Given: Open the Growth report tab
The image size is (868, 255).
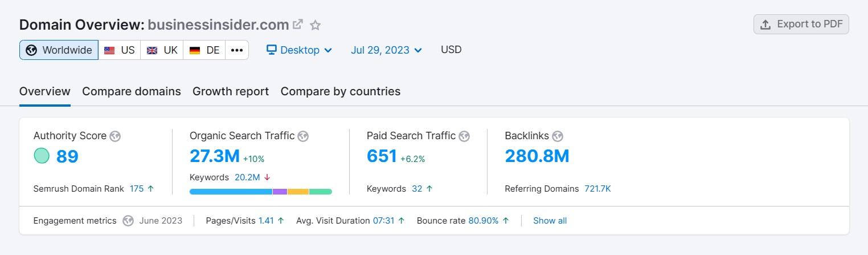Looking at the screenshot, I should click(231, 91).
